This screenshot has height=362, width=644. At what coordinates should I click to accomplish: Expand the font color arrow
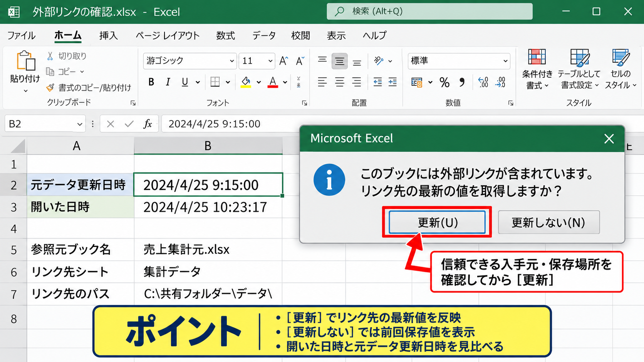285,82
